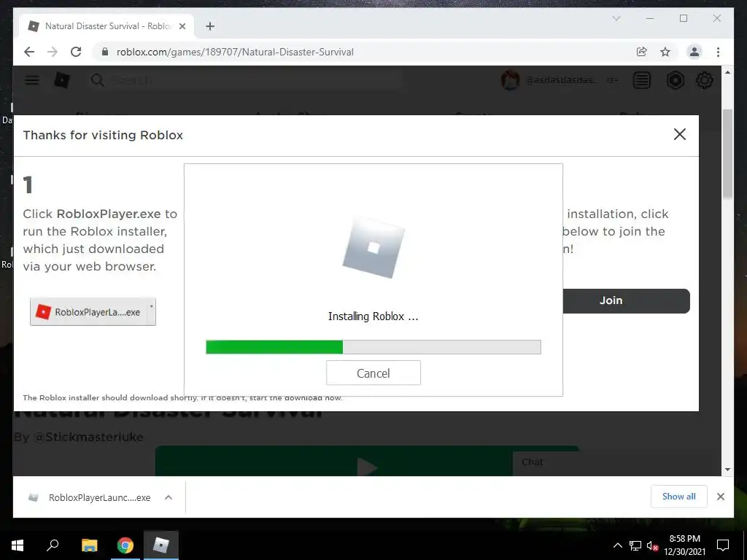Open Chrome three-dot menu
Viewport: 747px width, 560px height.
click(718, 52)
